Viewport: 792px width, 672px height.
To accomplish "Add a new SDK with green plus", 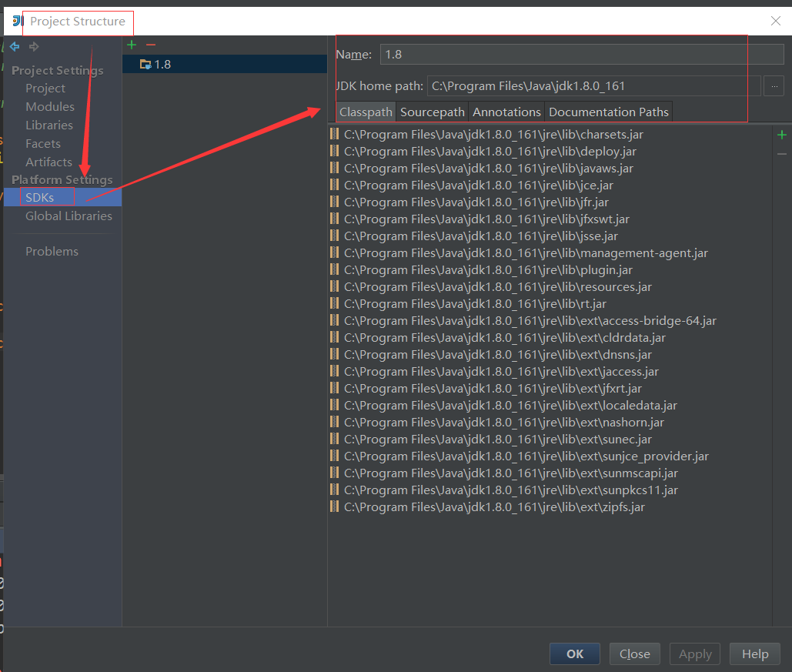I will [132, 45].
